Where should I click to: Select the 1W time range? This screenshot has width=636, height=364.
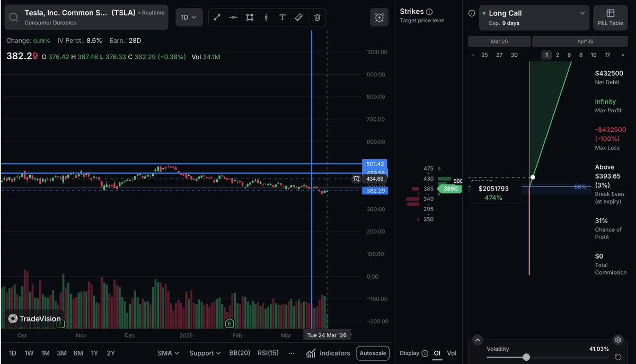click(29, 353)
